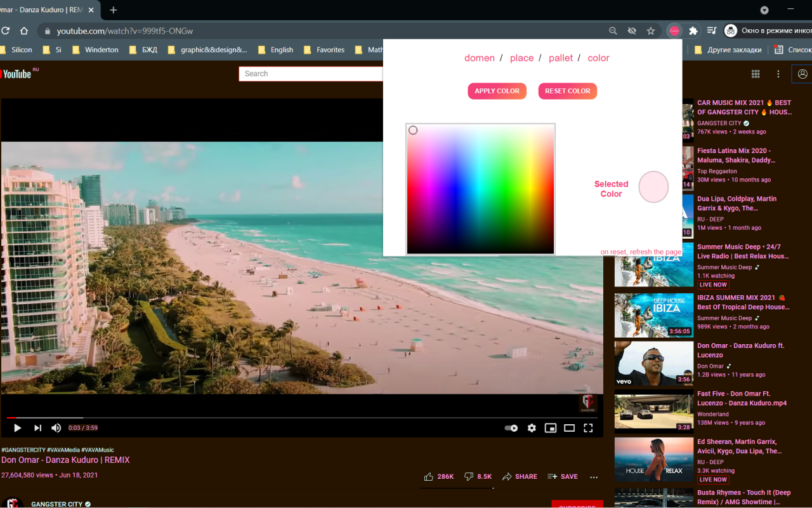Switch to the pallet tab

561,58
